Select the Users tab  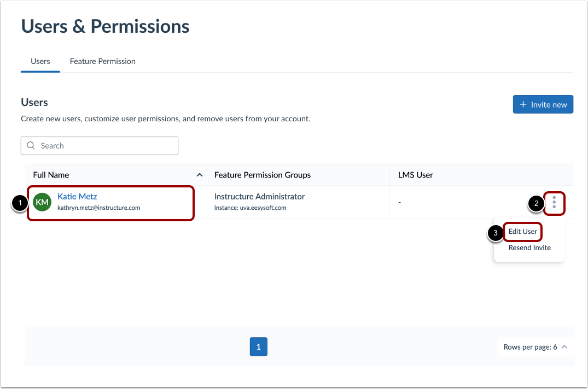pyautogui.click(x=40, y=61)
